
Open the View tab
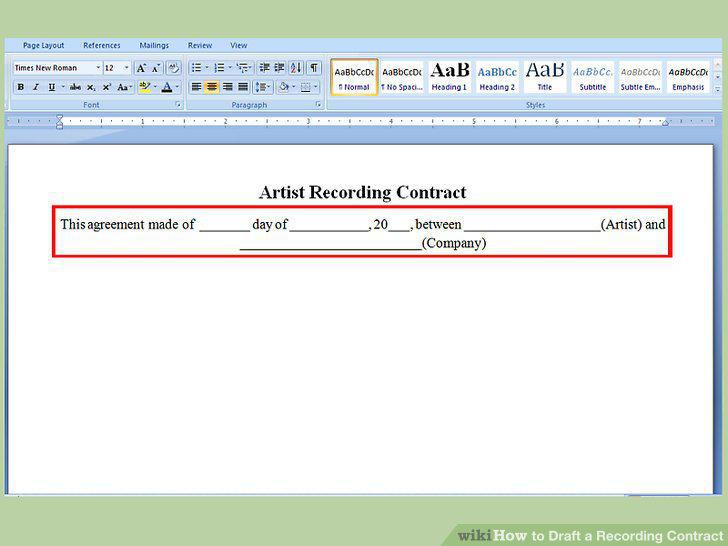coord(239,45)
